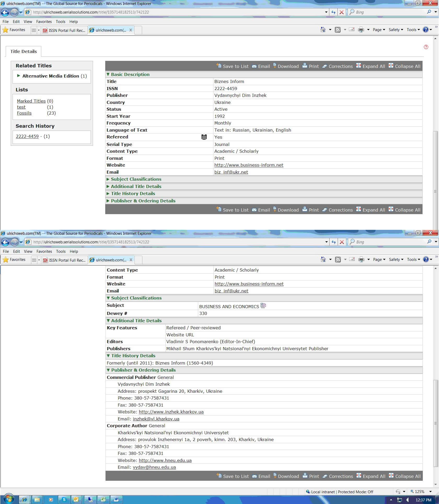The height and width of the screenshot is (504, 439).
Task: Select the Title Details tab
Action: [24, 51]
